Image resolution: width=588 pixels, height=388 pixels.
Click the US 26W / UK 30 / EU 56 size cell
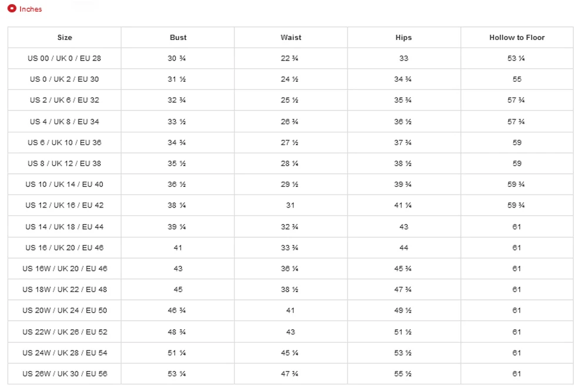click(x=65, y=374)
